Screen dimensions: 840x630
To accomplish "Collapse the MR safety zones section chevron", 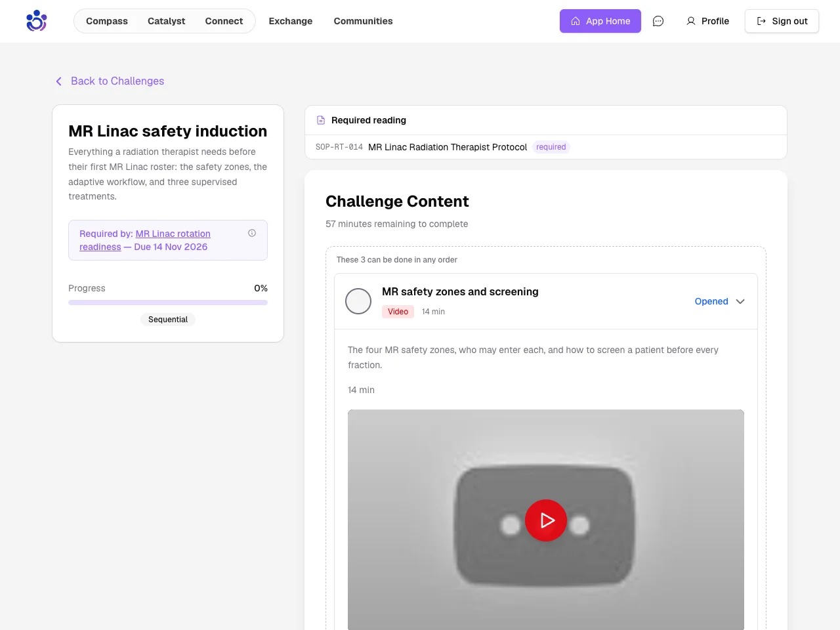I will [740, 301].
